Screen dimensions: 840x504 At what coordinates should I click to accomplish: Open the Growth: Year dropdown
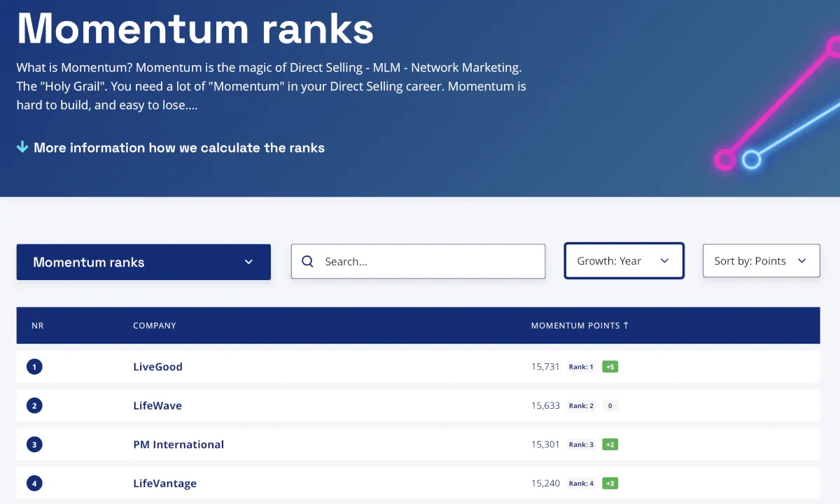(x=624, y=261)
